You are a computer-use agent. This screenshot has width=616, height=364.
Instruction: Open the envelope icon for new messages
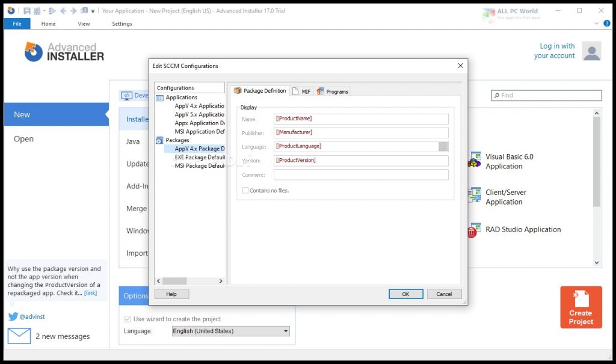19,336
